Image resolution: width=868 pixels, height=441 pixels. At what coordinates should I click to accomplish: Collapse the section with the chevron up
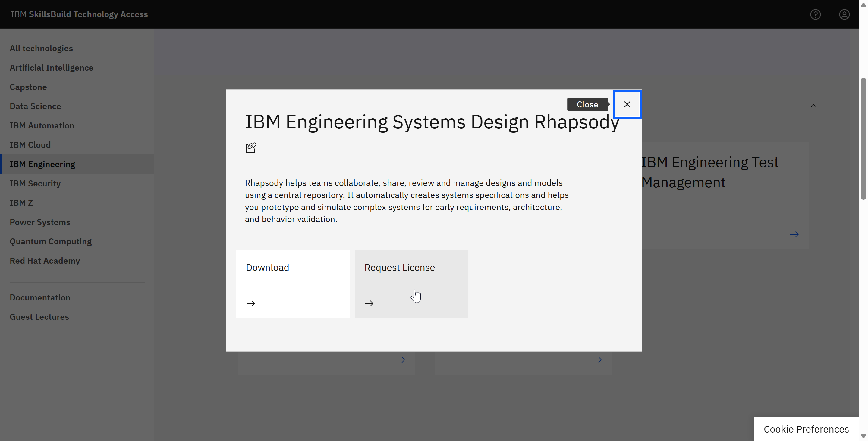click(x=813, y=106)
